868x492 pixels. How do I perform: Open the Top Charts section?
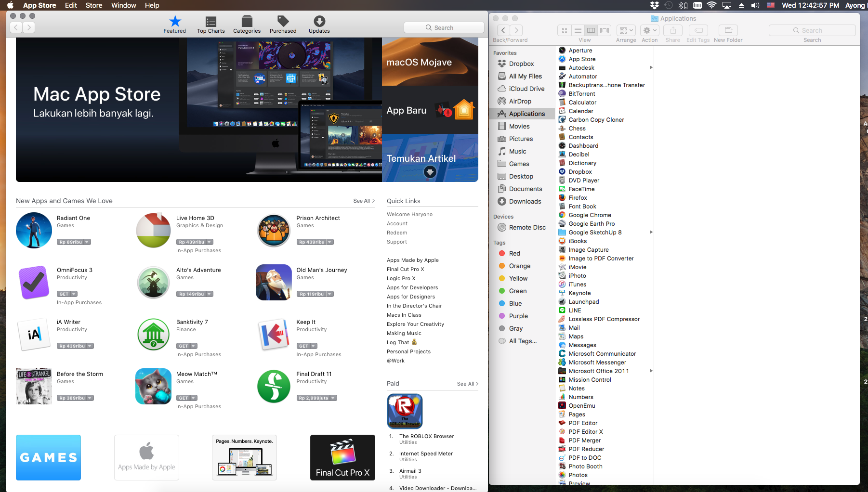click(x=210, y=25)
